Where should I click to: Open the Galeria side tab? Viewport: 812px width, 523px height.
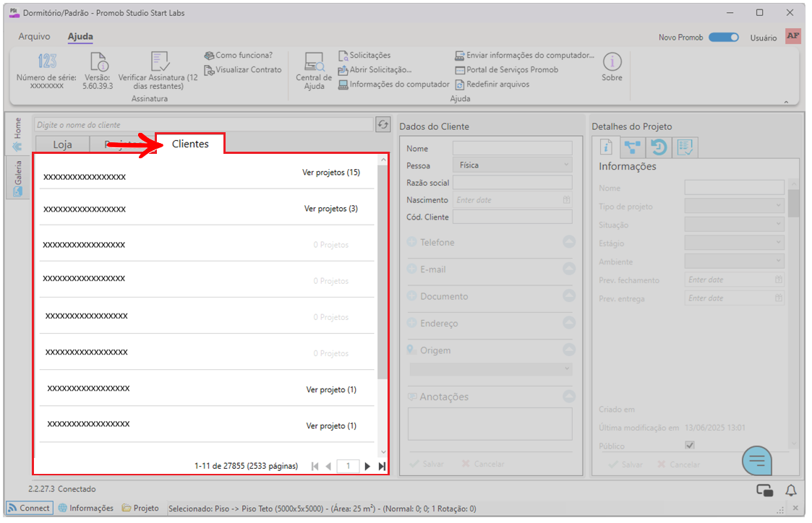[x=17, y=178]
